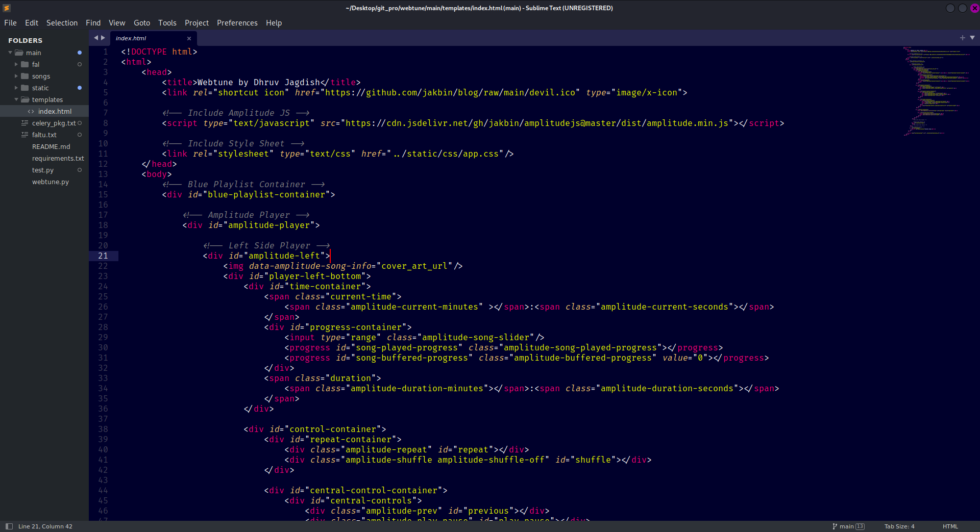The width and height of the screenshot is (980, 532).
Task: Open the View menu
Action: click(x=117, y=23)
